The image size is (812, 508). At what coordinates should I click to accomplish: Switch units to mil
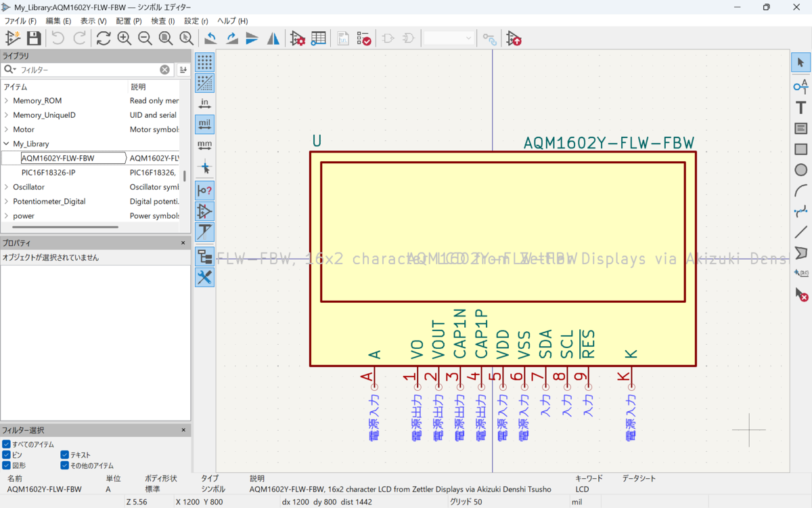coord(204,124)
